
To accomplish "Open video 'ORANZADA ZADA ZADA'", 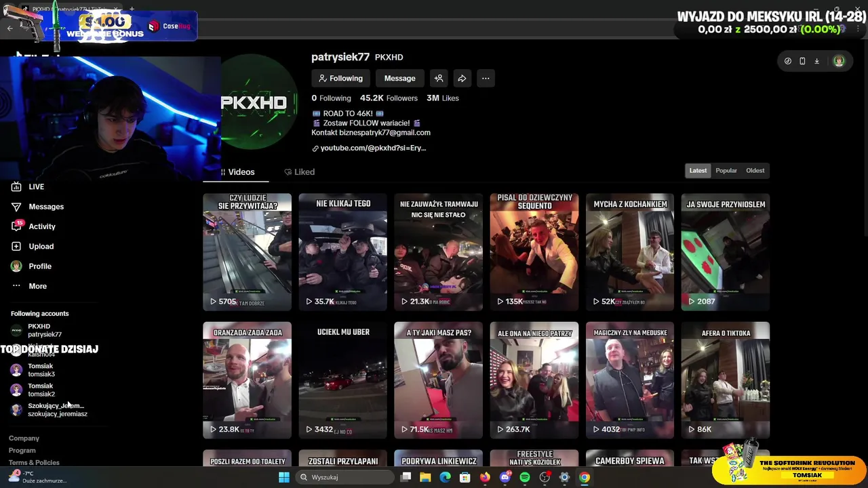I will (x=247, y=380).
